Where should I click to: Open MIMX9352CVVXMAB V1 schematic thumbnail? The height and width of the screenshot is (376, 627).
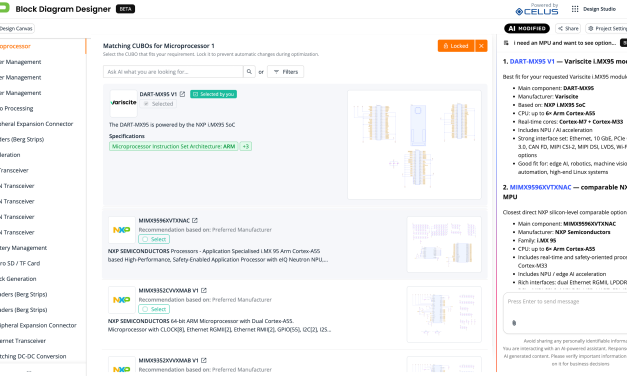pos(444,314)
